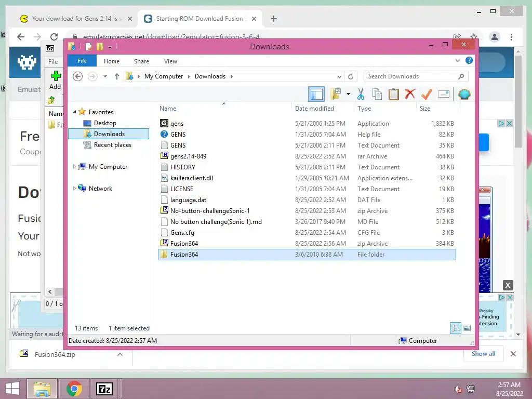
Task: Switch to Large icons view button
Action: 467,328
